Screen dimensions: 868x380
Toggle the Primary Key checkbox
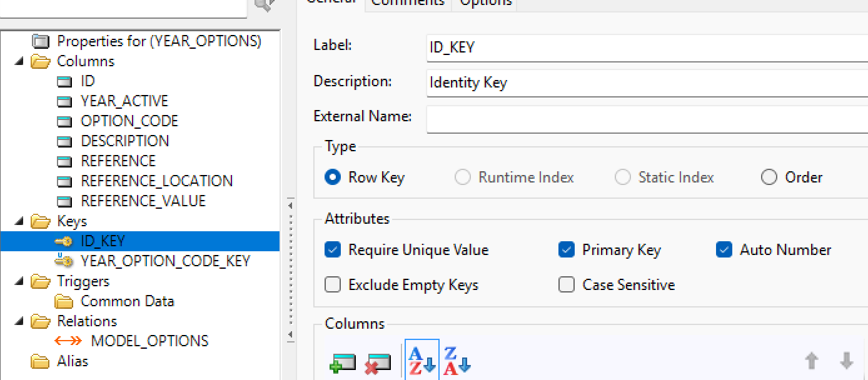coord(567,250)
